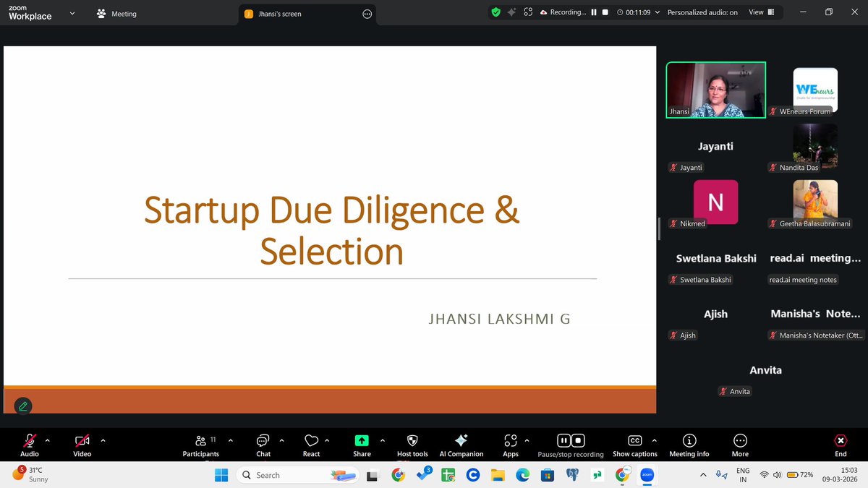Expand the captions options arrow
Image resolution: width=868 pixels, height=488 pixels.
pos(655,440)
